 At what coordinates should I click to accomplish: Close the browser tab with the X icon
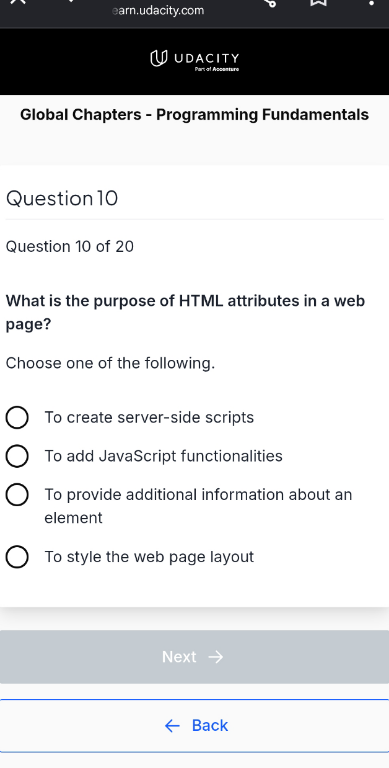18,1
